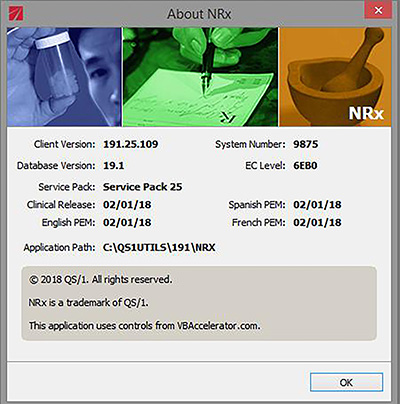Click the Service Pack label

point(67,187)
